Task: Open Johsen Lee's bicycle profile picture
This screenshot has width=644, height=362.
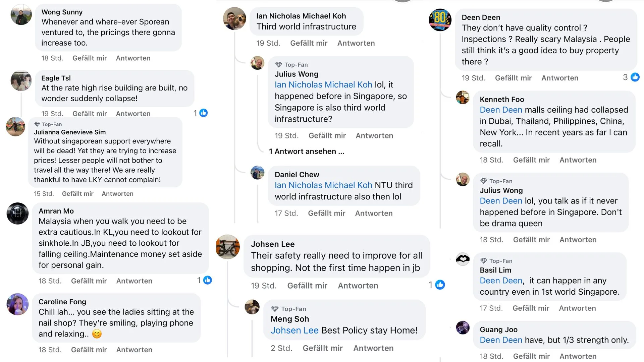Action: click(228, 247)
